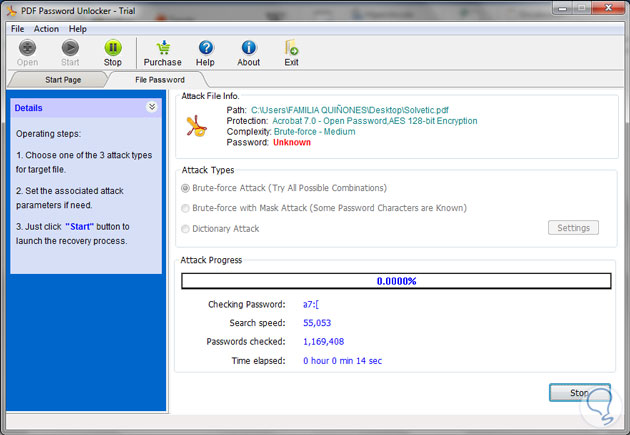Click the red Unknown password value
The image size is (630, 435).
coord(292,143)
